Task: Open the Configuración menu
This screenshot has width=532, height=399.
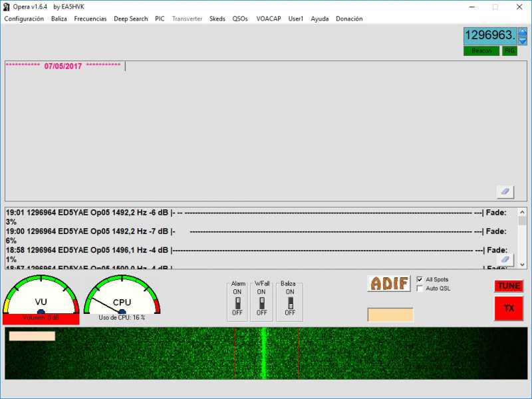Action: click(x=24, y=19)
